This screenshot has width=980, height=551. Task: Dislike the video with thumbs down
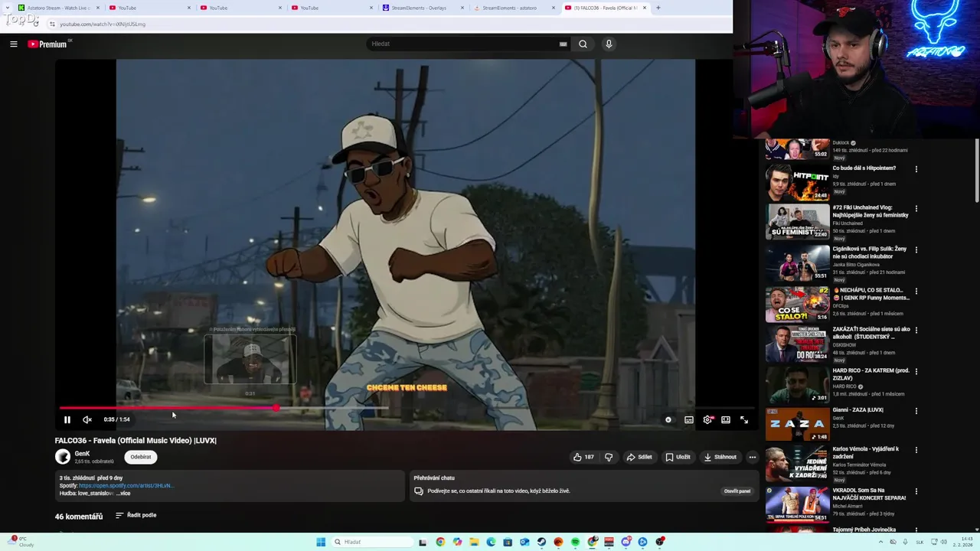[x=609, y=457]
